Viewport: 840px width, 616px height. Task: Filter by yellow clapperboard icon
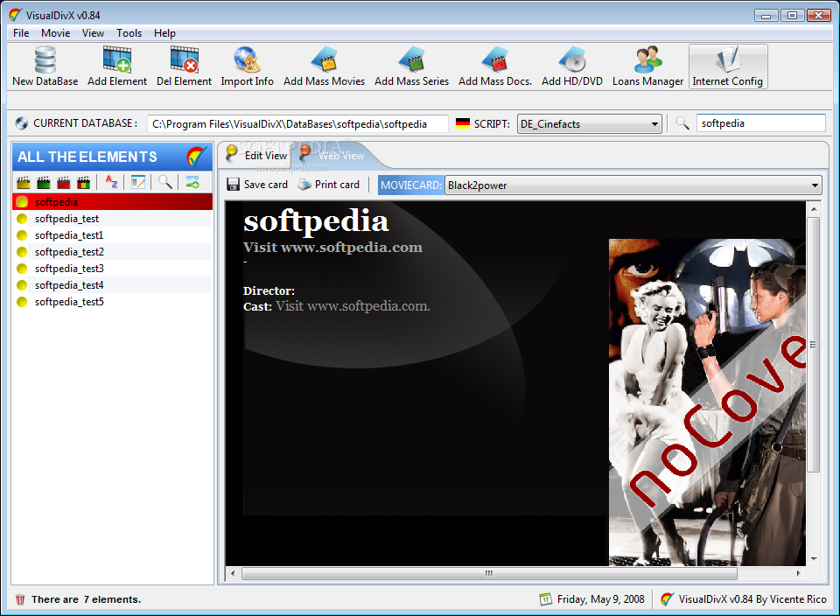pyautogui.click(x=23, y=183)
